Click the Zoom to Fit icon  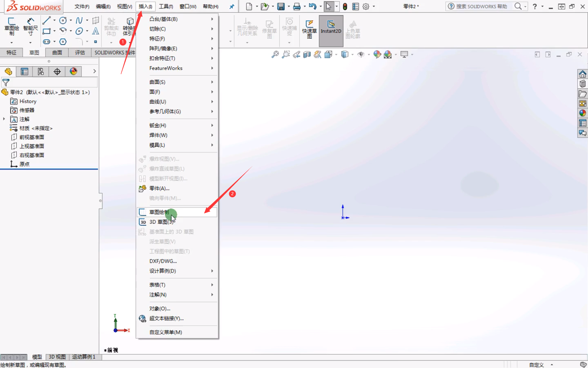tap(275, 54)
